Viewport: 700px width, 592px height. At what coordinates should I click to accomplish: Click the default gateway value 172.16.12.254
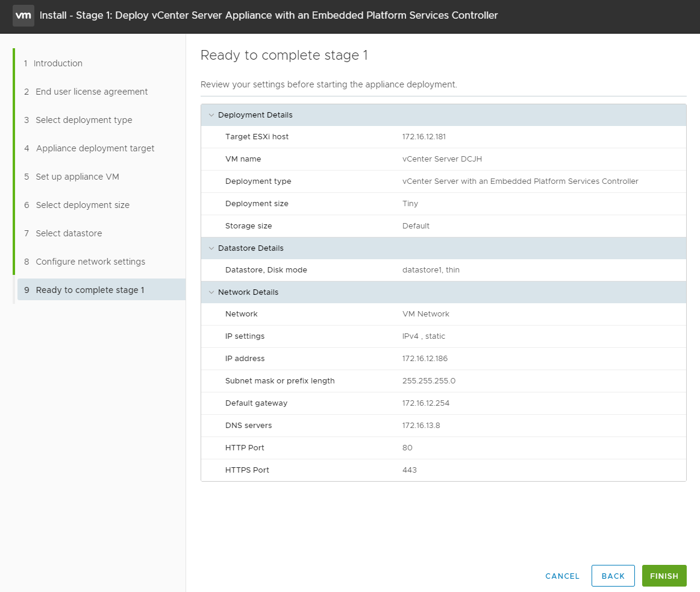(425, 403)
